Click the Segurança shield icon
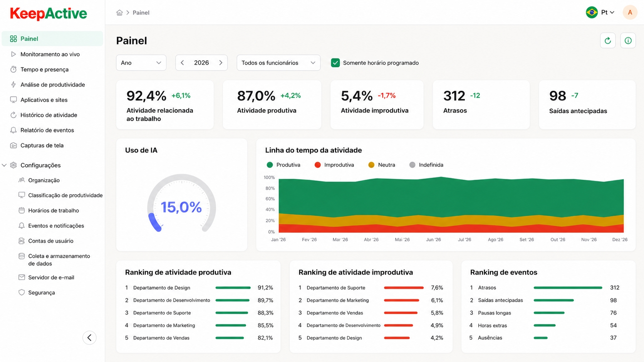The height and width of the screenshot is (362, 644). (22, 292)
